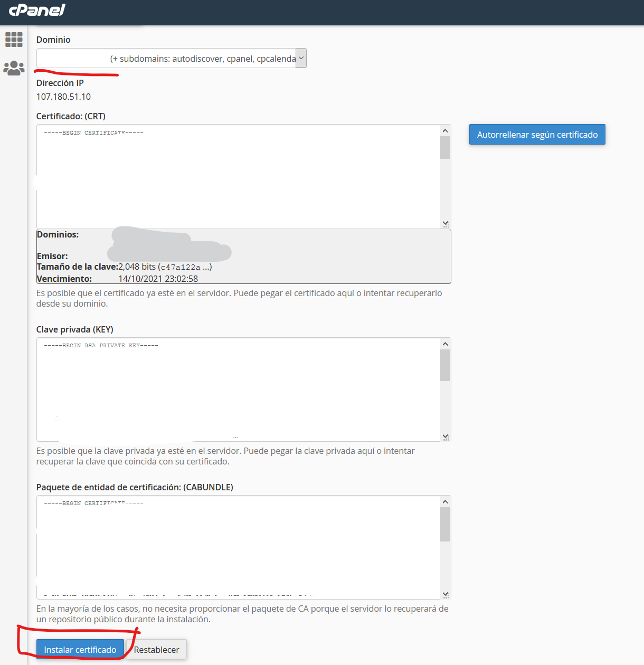
Task: Expand the Dominio dropdown arrow
Action: click(301, 58)
